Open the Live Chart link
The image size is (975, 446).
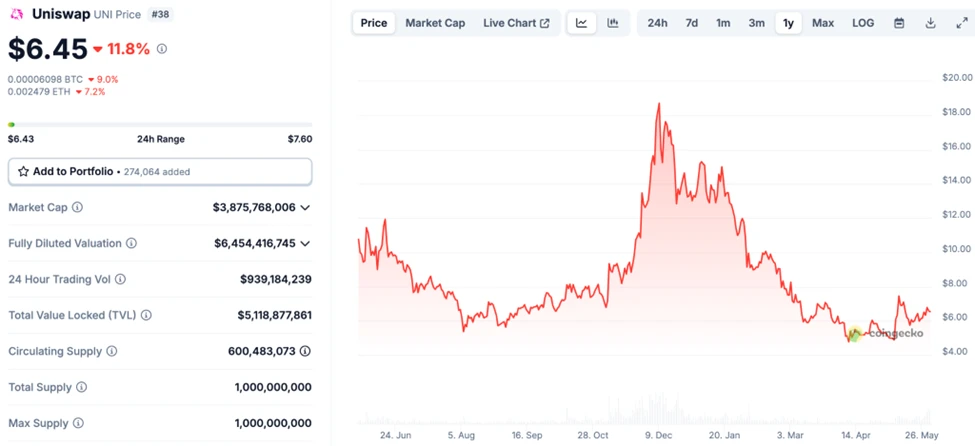(515, 23)
